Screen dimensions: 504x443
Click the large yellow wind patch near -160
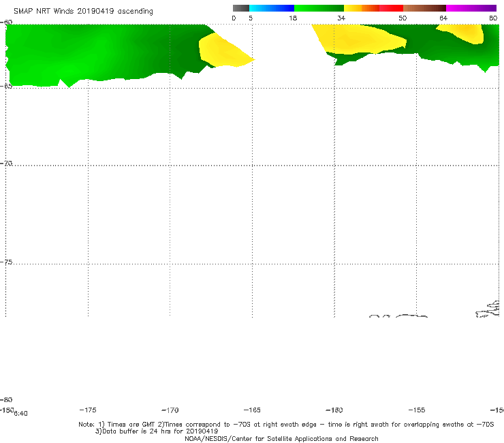pyautogui.click(x=357, y=40)
